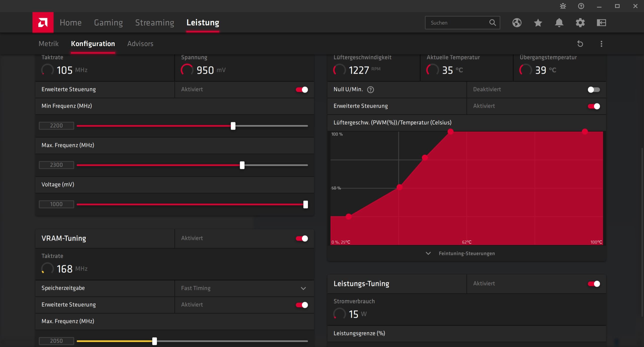Screen dimensions: 644x347
Task: Click the AMD logo icon
Action: pos(43,22)
